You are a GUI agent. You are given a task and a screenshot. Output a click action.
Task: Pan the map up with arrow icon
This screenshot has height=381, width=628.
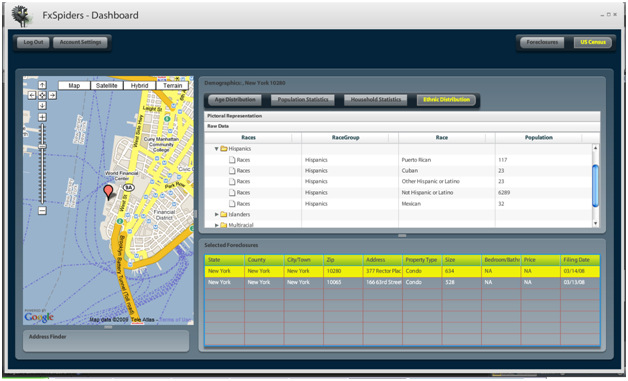pyautogui.click(x=42, y=85)
